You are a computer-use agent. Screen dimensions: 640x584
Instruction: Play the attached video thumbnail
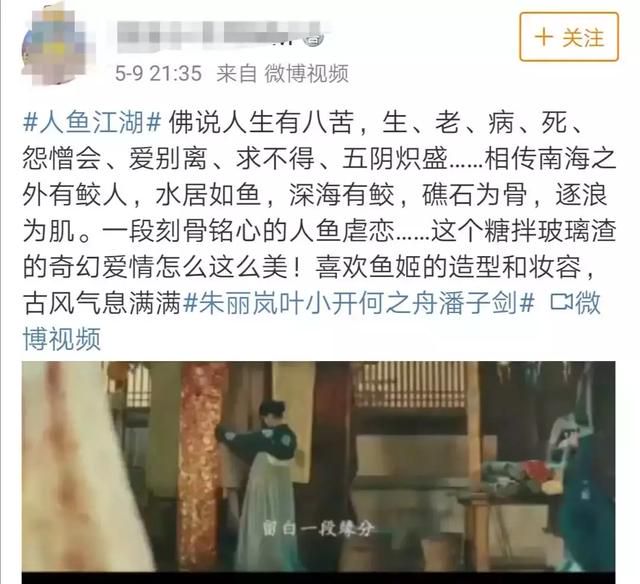[x=318, y=469]
